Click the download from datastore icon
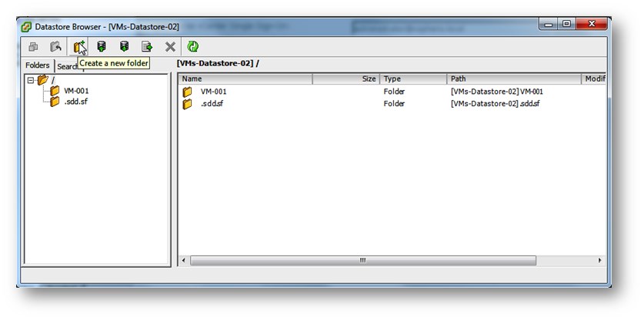This screenshot has width=644, height=320. [124, 47]
